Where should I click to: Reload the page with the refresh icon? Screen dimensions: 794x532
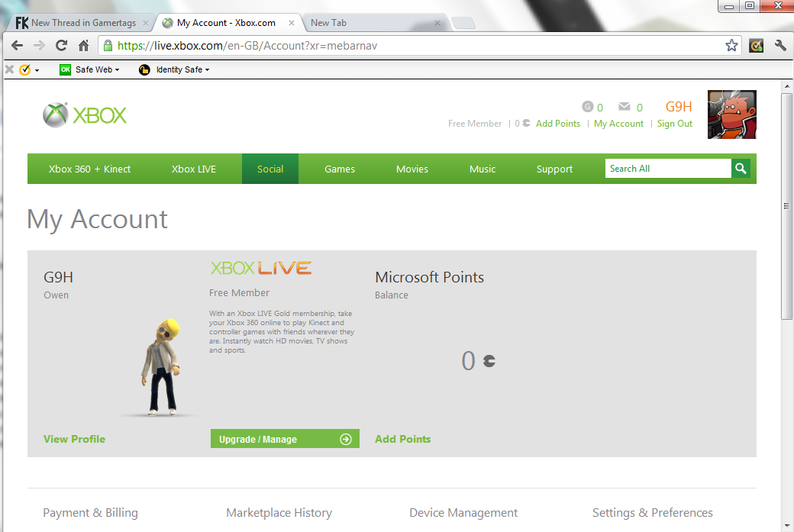[x=61, y=46]
